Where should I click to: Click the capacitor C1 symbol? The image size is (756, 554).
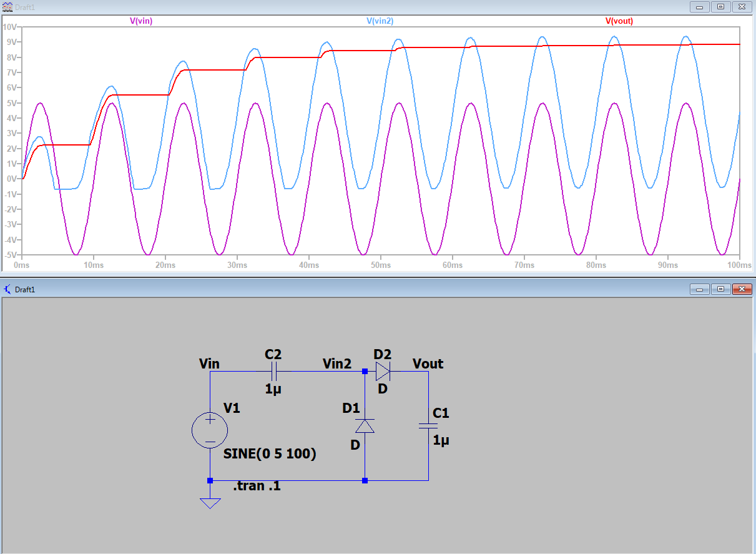click(429, 426)
